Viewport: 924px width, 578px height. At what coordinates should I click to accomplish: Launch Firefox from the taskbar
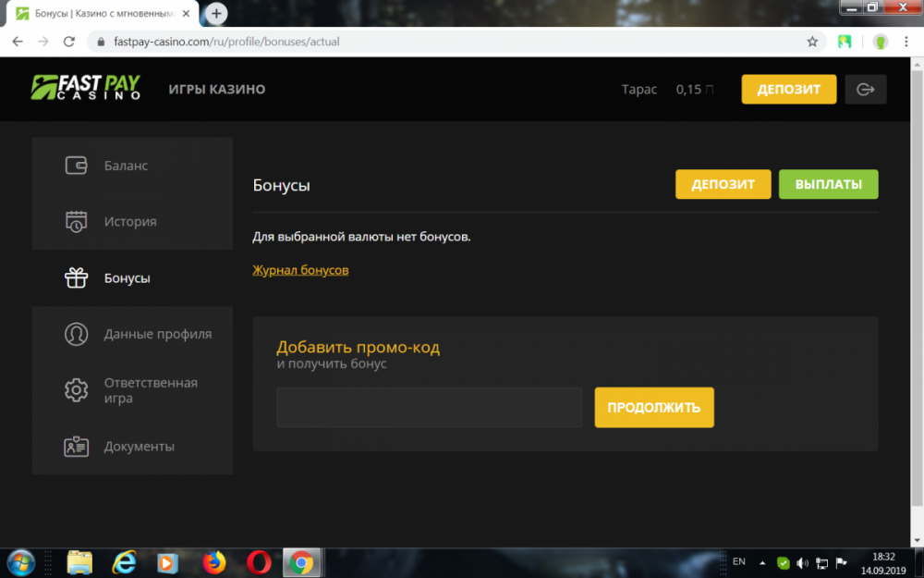pos(214,561)
